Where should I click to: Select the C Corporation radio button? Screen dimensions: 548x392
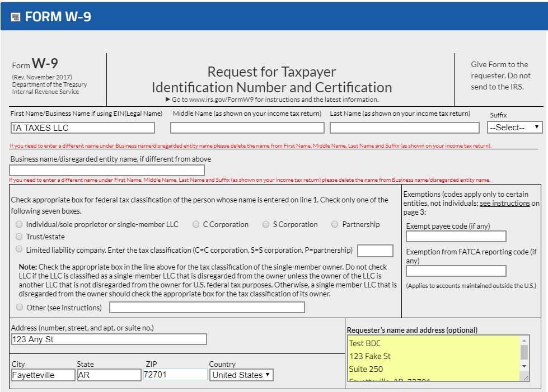(x=196, y=224)
